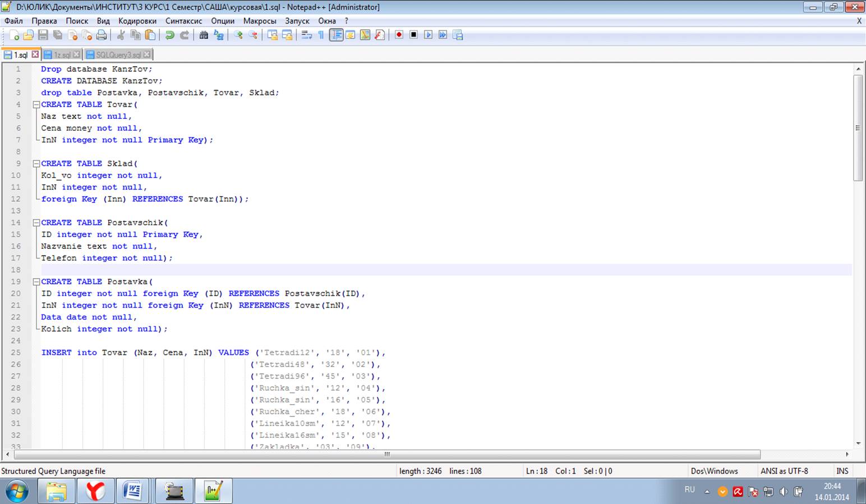Click the Undo arrow icon
This screenshot has height=504, width=866.
point(169,35)
